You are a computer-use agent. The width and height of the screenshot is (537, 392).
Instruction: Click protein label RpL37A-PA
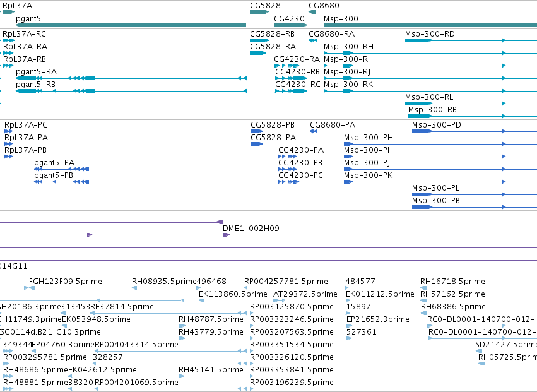point(26,138)
